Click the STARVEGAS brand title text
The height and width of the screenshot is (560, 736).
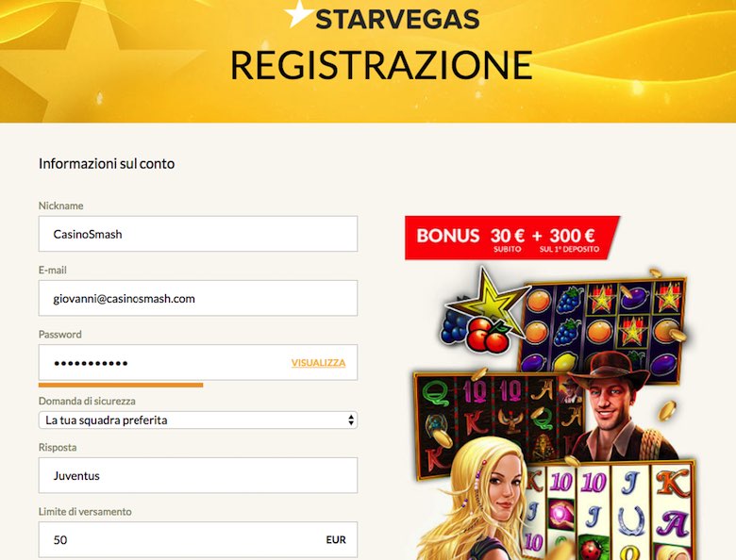click(x=397, y=20)
